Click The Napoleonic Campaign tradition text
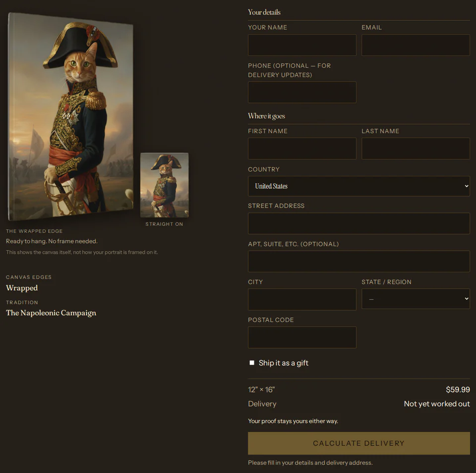The image size is (476, 473). click(51, 313)
